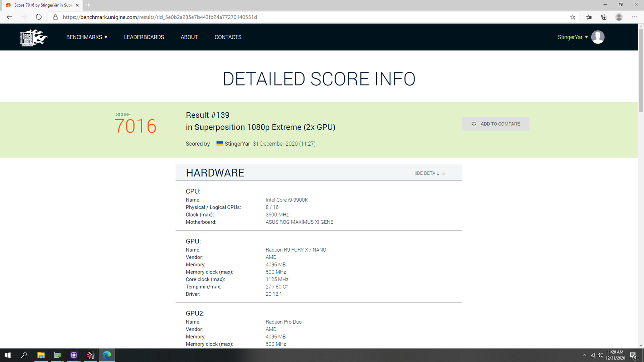
Task: Click the 3600 MHz CPU clock value
Action: (277, 215)
